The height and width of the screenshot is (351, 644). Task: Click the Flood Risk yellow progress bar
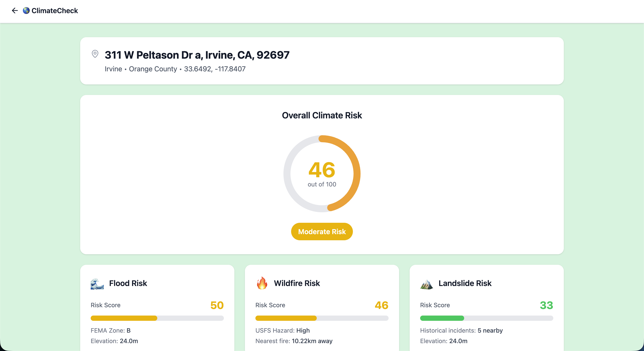tap(124, 318)
